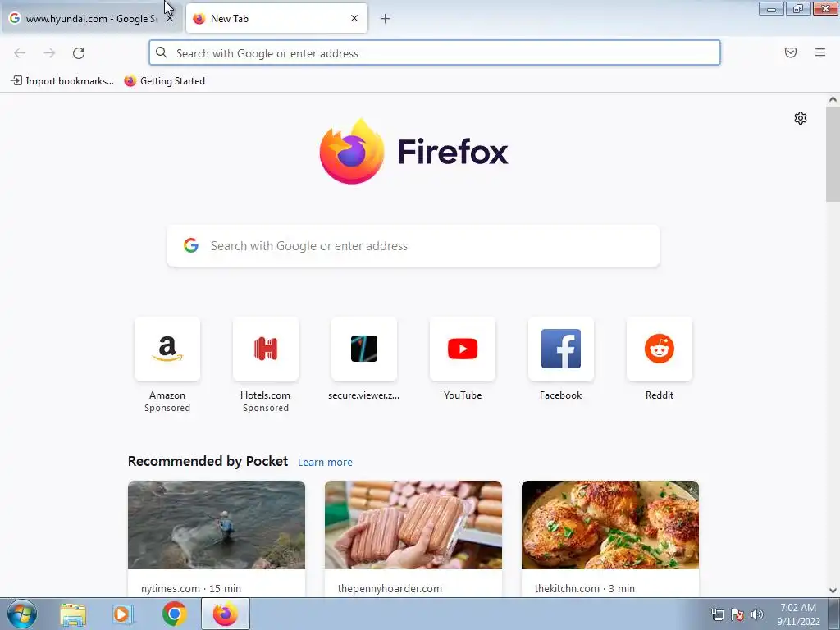Open the Facebook shortcut tile
The height and width of the screenshot is (630, 840).
tap(561, 349)
